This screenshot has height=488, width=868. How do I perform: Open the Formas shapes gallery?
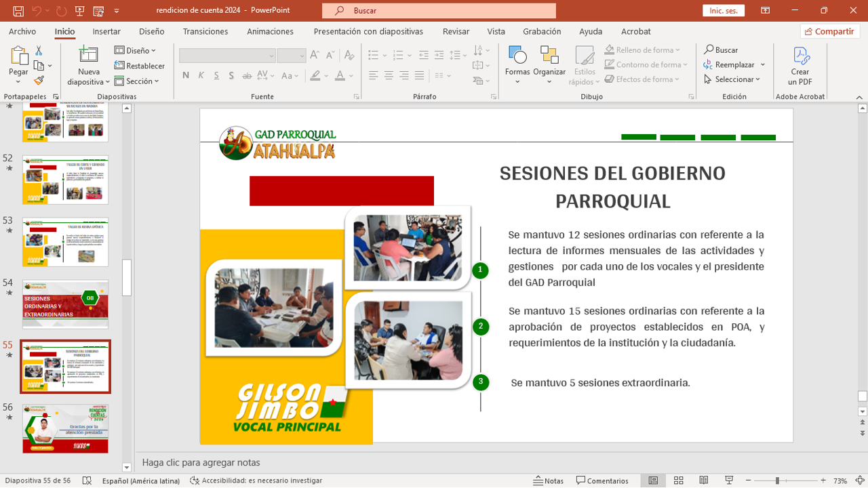[x=517, y=57]
